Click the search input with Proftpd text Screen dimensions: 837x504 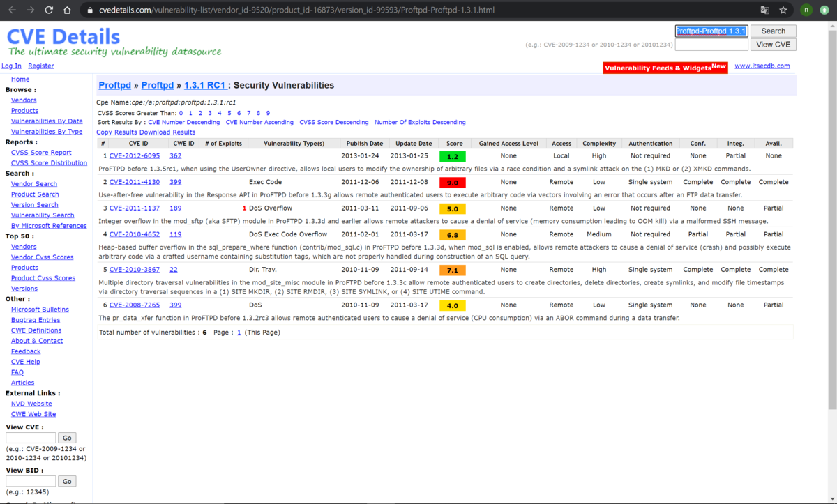[x=711, y=31]
